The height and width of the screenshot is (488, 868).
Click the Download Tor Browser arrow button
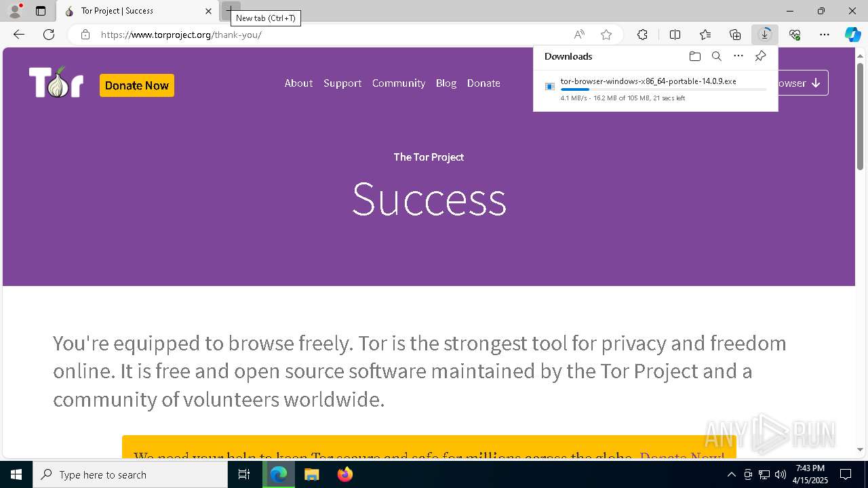803,83
